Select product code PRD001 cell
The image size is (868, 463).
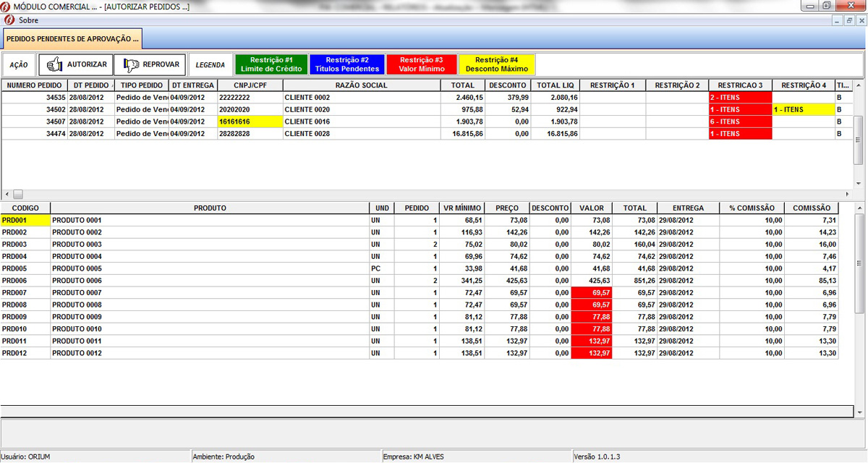point(25,220)
